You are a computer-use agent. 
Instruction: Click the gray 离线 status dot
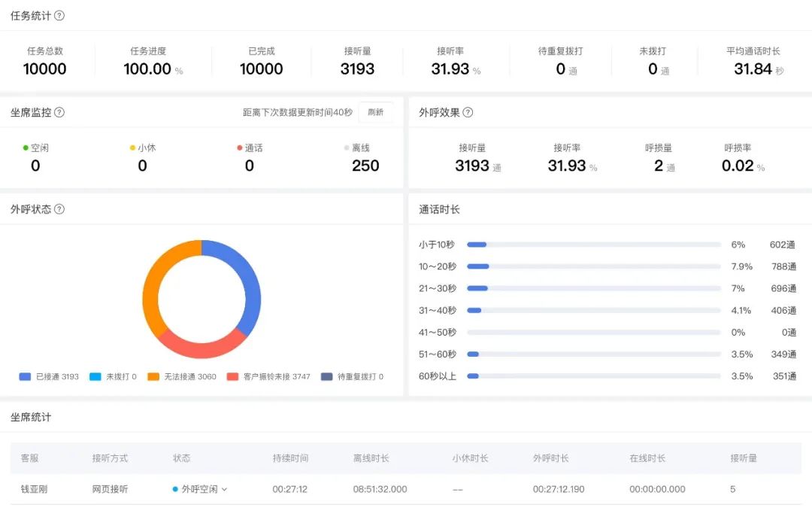pyautogui.click(x=347, y=147)
